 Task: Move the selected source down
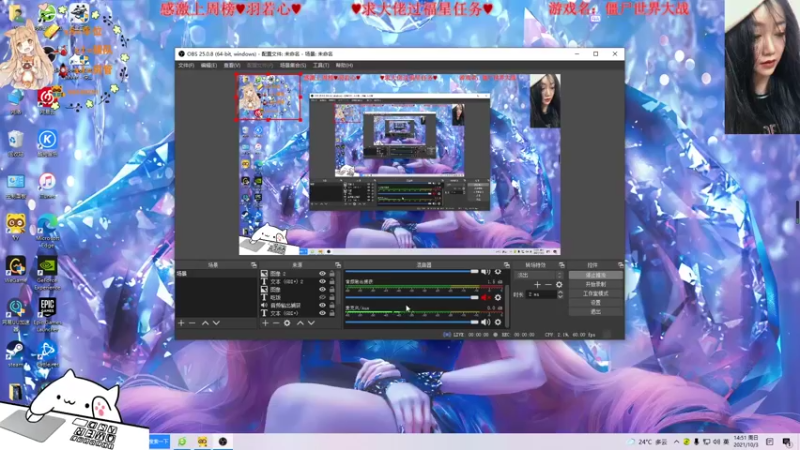[x=311, y=323]
